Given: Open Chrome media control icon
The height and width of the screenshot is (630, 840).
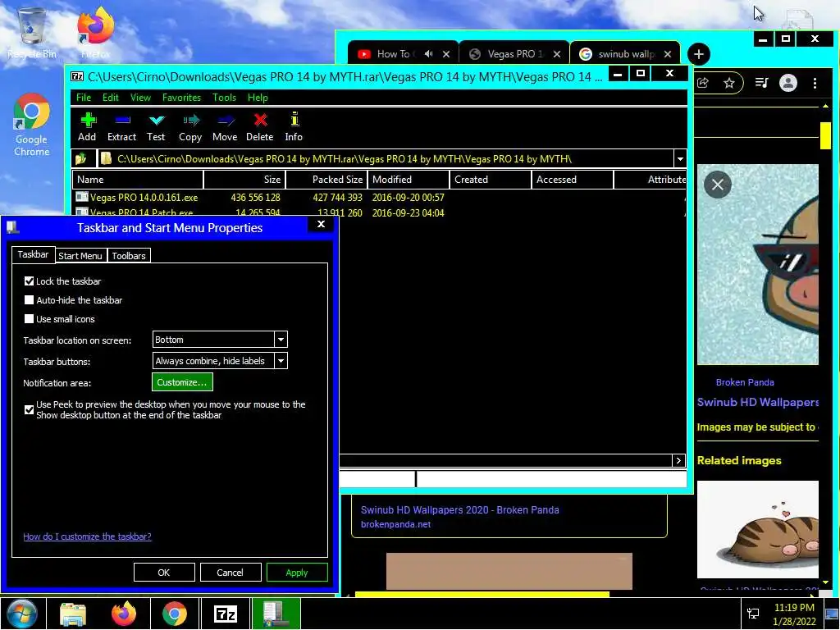Looking at the screenshot, I should (761, 83).
